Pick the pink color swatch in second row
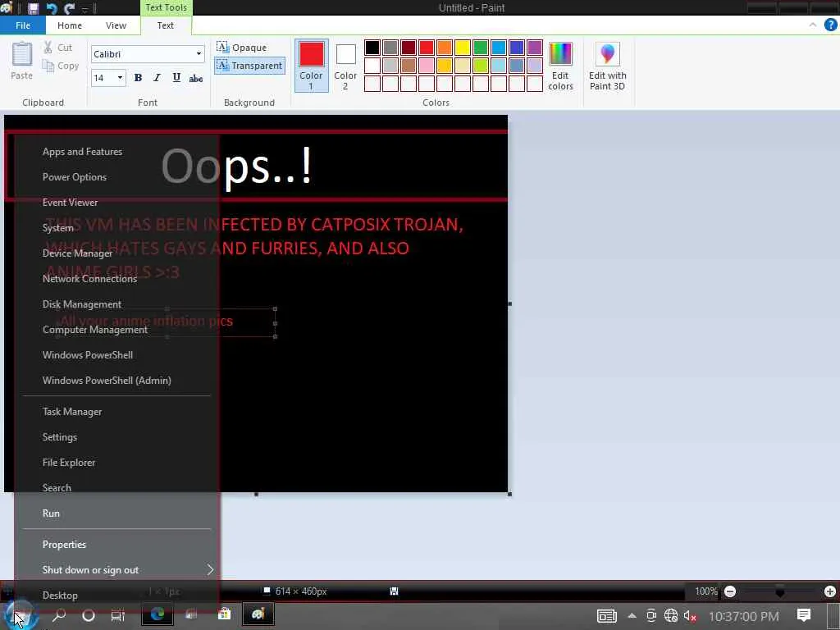Image resolution: width=840 pixels, height=630 pixels. point(427,66)
